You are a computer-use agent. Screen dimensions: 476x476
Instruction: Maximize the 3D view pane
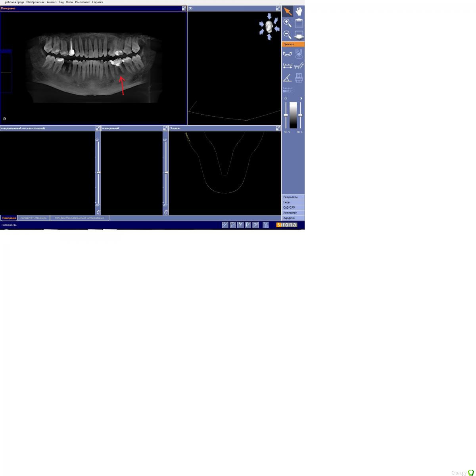[x=278, y=8]
